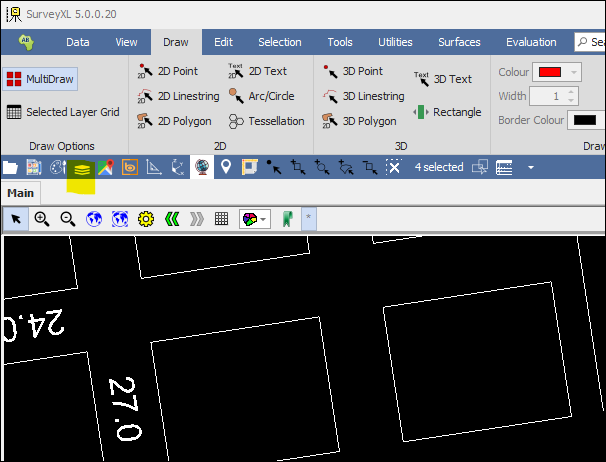Viewport: 606px width, 462px height.
Task: Click the zoom in magnifier tool
Action: (42, 218)
